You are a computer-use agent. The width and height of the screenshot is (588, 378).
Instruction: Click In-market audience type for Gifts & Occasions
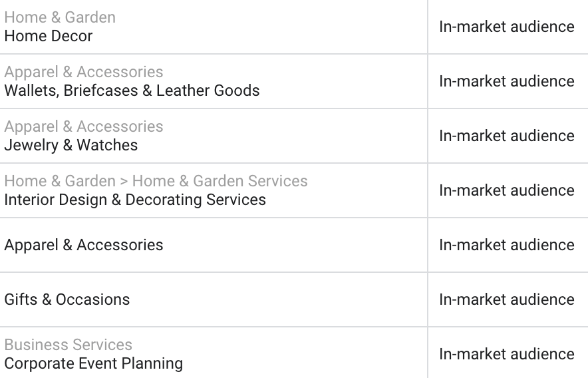tap(507, 299)
